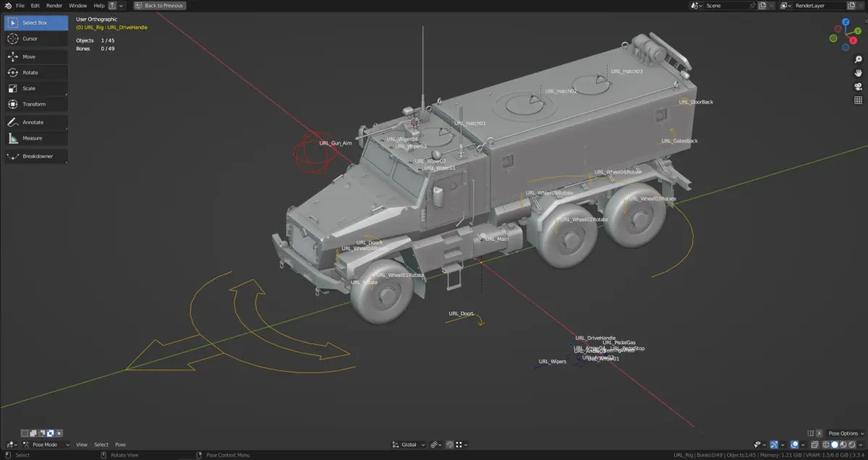Create a new Scene copy icon
Image resolution: width=868 pixels, height=460 pixels.
pos(762,5)
